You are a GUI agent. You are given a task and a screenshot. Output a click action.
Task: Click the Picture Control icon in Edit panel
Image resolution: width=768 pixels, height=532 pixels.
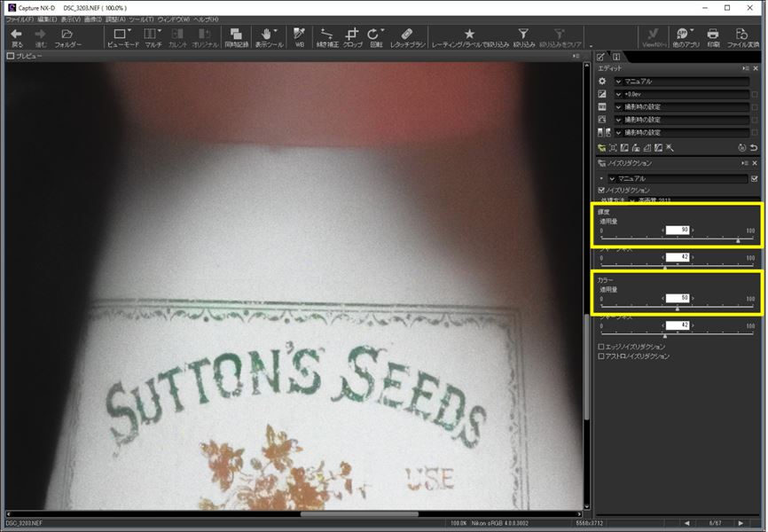point(602,120)
